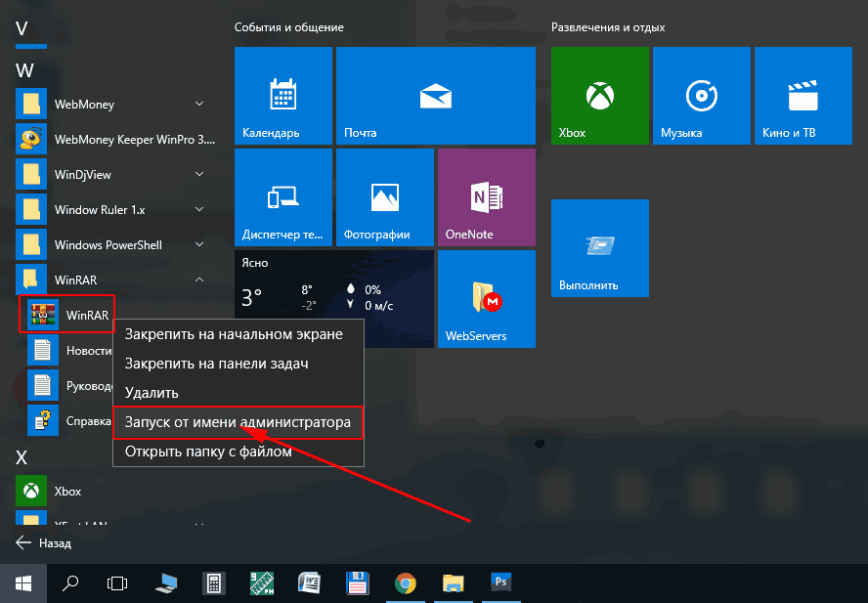This screenshot has height=603, width=868.
Task: Switch to Photoshop on the taskbar
Action: click(x=501, y=583)
